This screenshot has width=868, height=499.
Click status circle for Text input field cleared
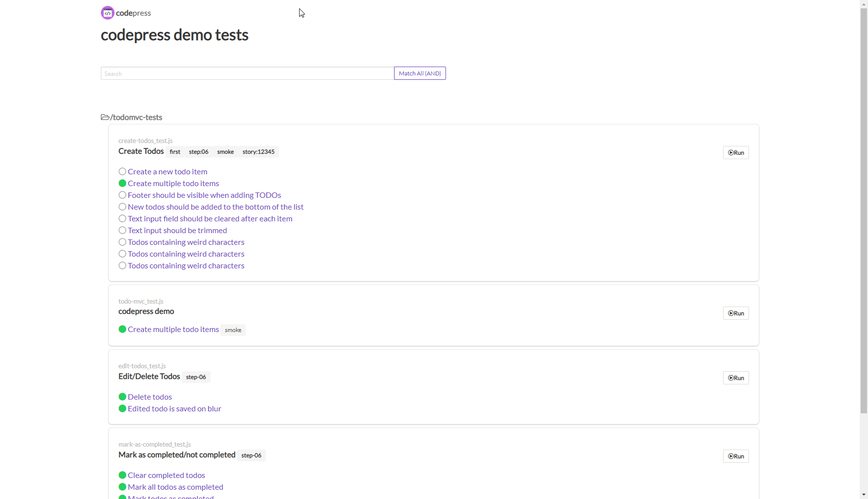(x=122, y=218)
